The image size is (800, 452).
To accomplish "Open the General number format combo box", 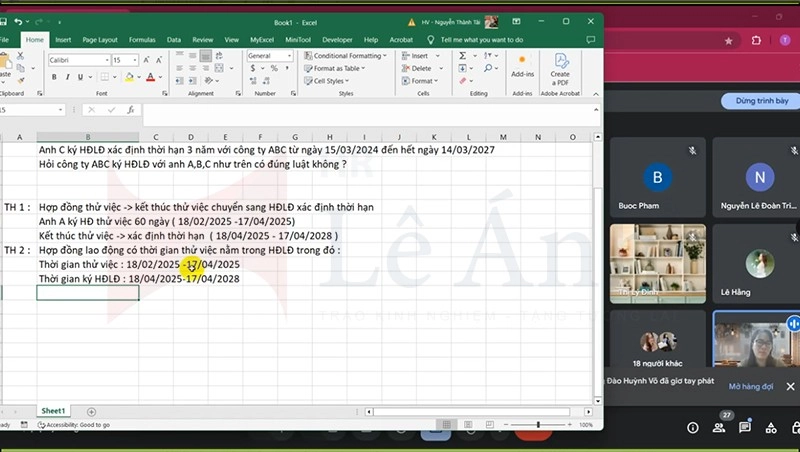I will [270, 56].
